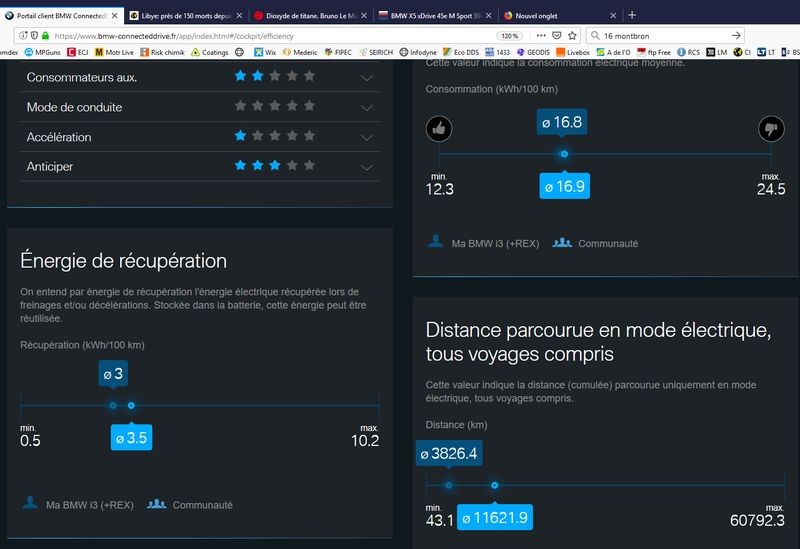Open the unlabeled globe bookmark after Coatings
The height and width of the screenshot is (549, 800).
coord(239,52)
